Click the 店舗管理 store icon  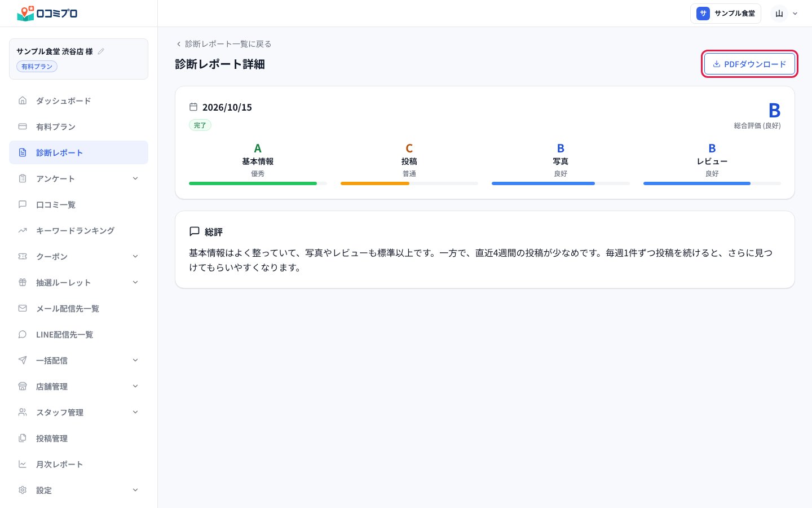[x=23, y=386]
